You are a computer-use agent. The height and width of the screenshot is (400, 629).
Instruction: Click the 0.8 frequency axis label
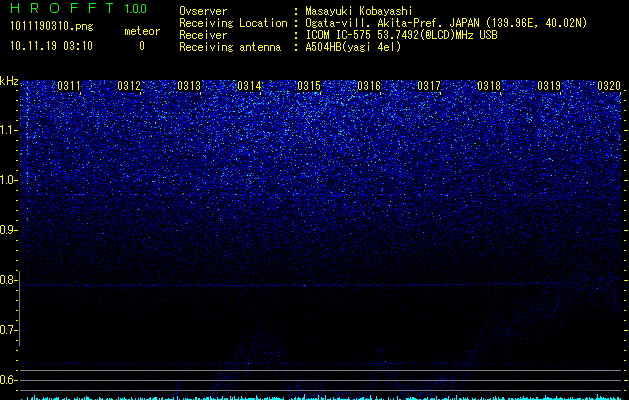pos(9,280)
